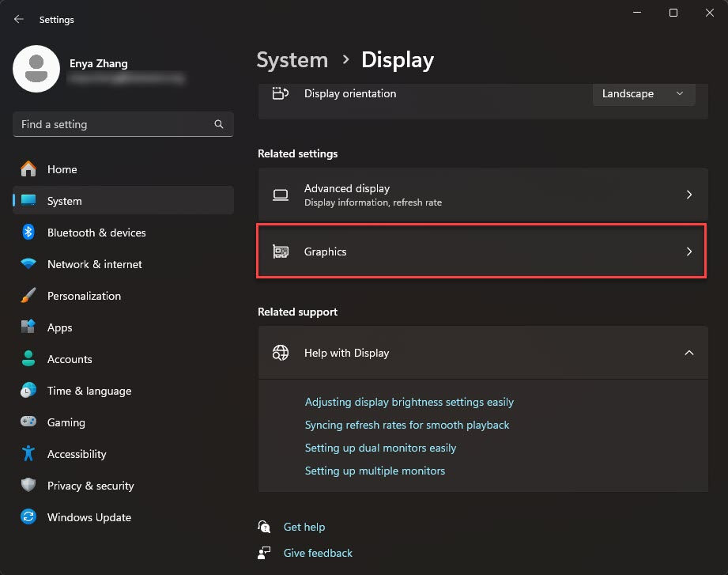Click the Gaming controller icon
The image size is (728, 575).
click(27, 422)
